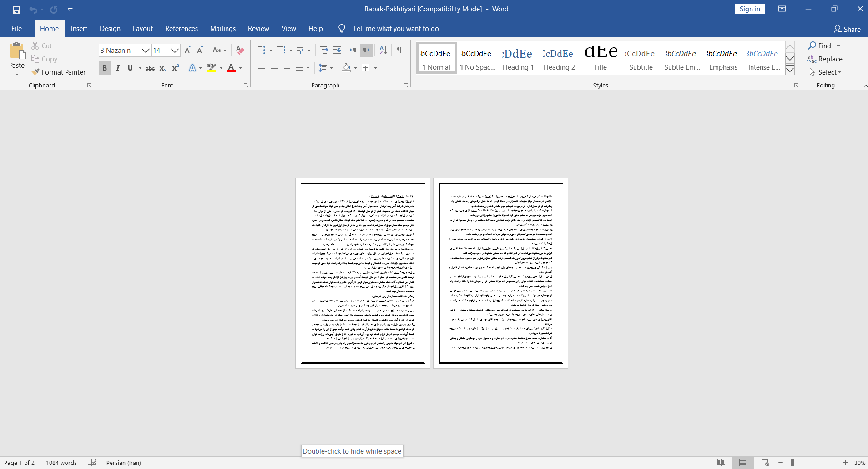Click the Justify alignment icon
Image resolution: width=868 pixels, height=469 pixels.
(300, 68)
